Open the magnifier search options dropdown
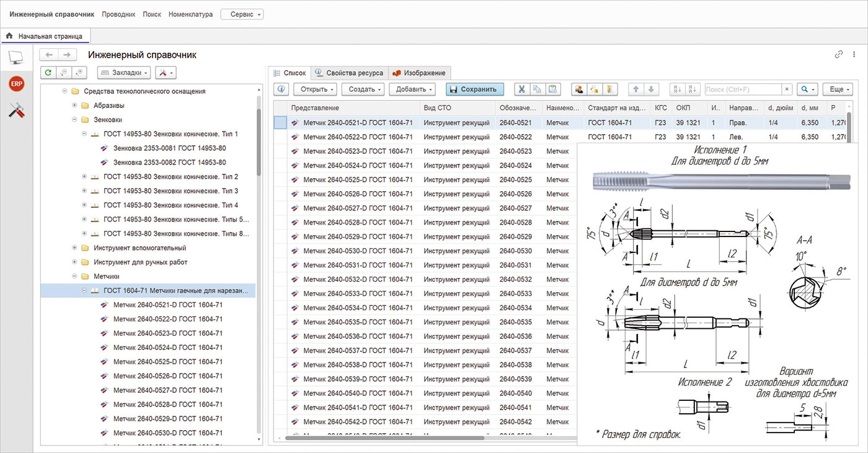Screen dimensions: 868x453 808,89
